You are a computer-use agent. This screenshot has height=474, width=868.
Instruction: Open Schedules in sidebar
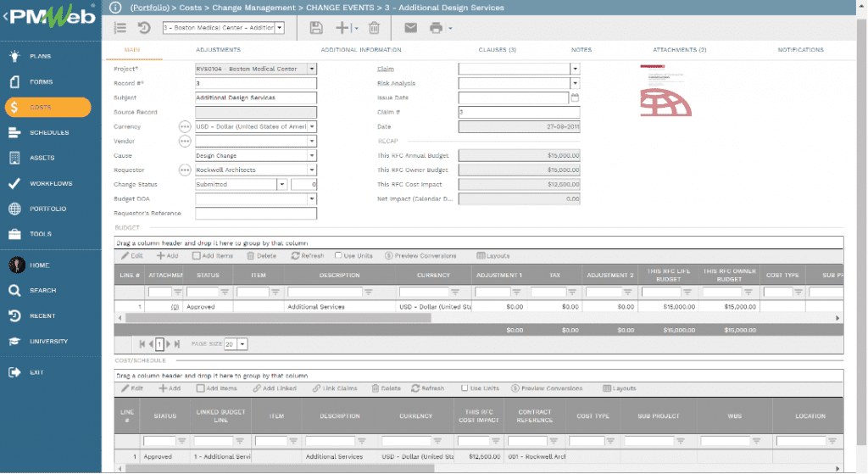coord(50,132)
